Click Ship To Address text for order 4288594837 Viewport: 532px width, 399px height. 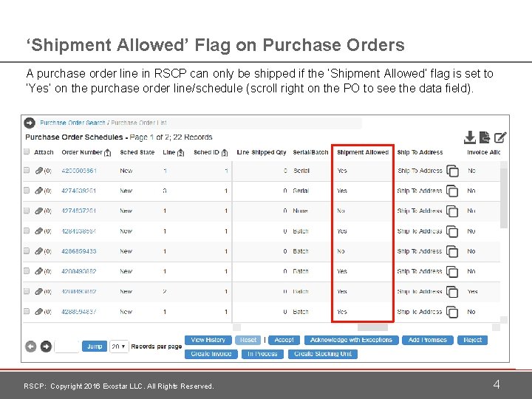420,312
